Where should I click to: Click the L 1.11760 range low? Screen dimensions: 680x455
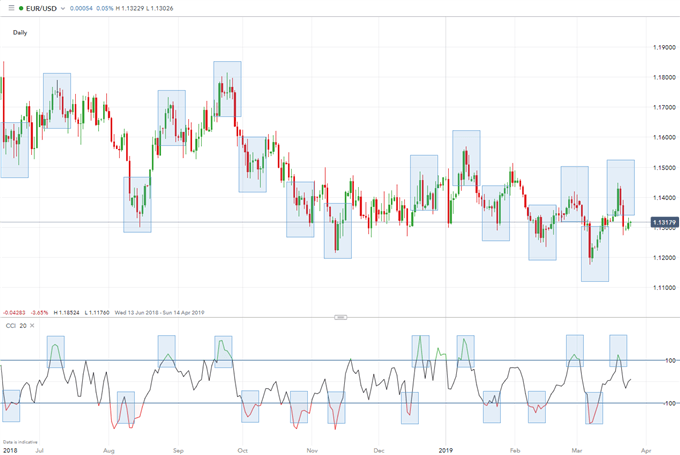97,312
